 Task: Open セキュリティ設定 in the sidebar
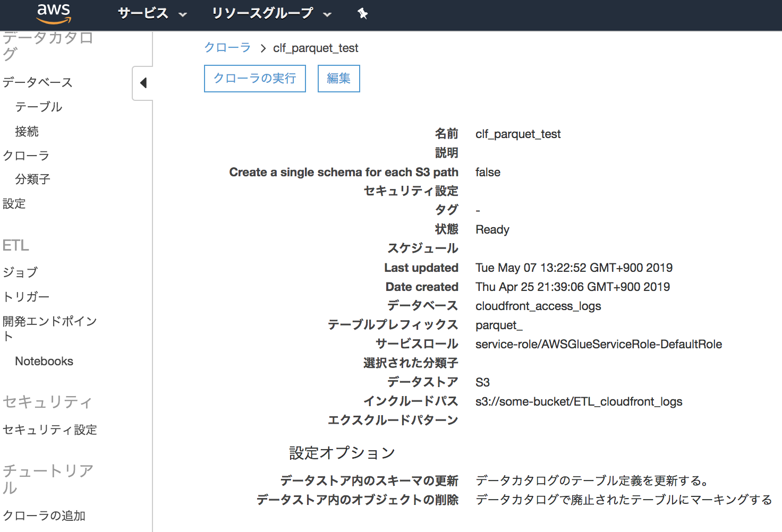(x=50, y=430)
